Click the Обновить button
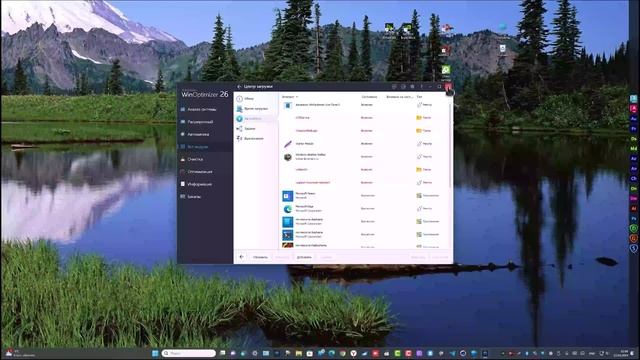640x360 pixels. [x=260, y=257]
